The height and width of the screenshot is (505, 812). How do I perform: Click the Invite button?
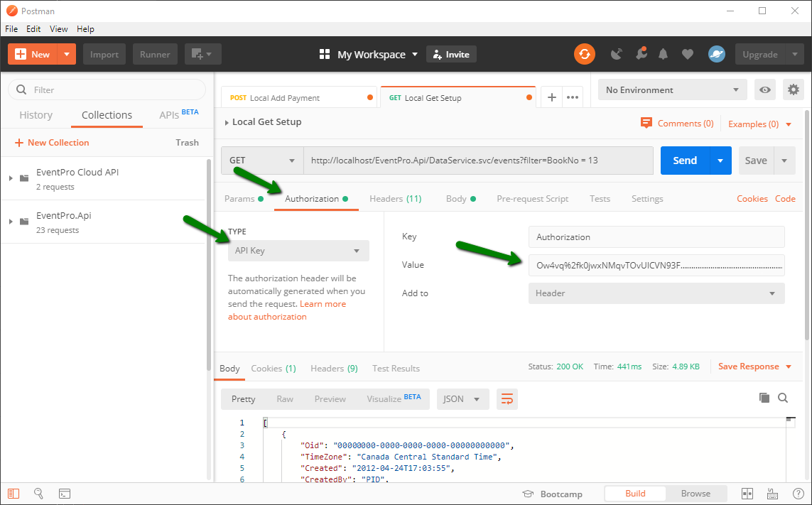451,55
